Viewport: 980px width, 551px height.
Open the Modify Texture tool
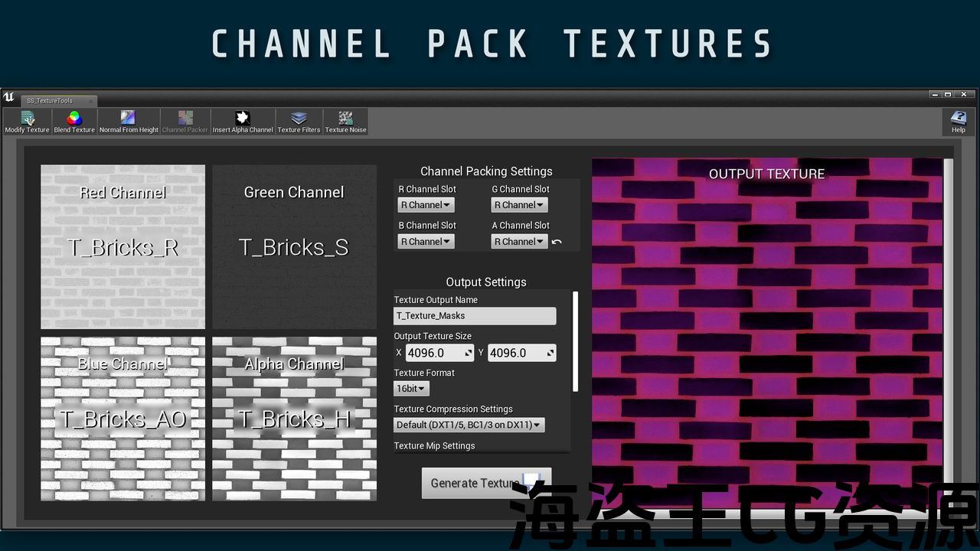(28, 122)
